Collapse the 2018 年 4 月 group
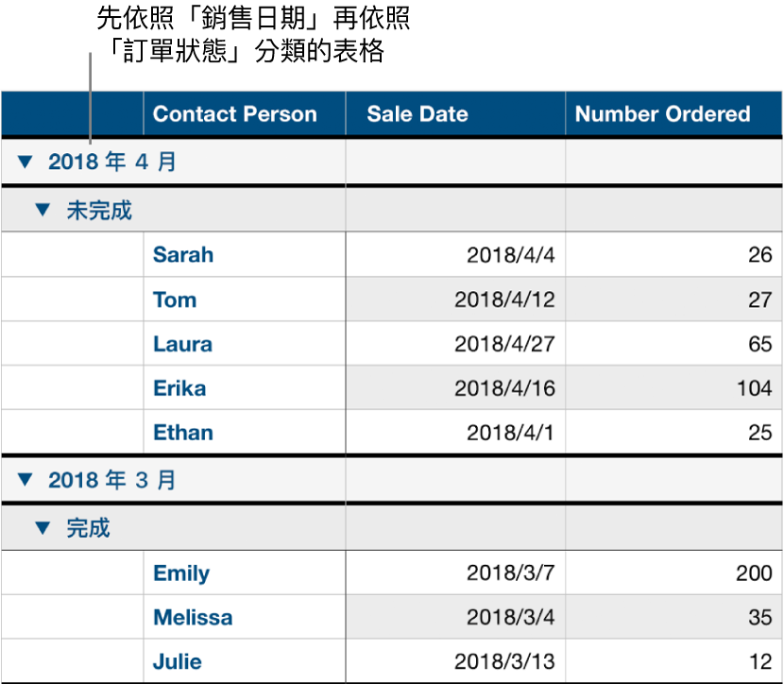784x684 pixels. (x=26, y=161)
